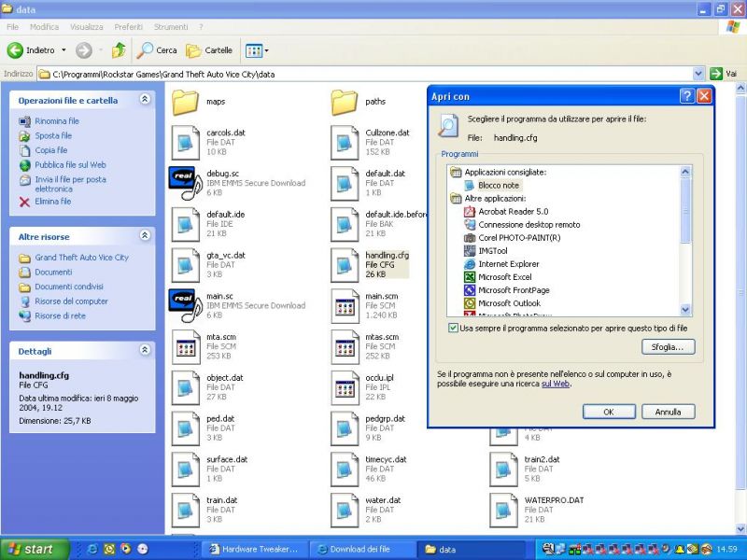
Task: Click the Indietro back arrow icon
Action: [x=15, y=50]
